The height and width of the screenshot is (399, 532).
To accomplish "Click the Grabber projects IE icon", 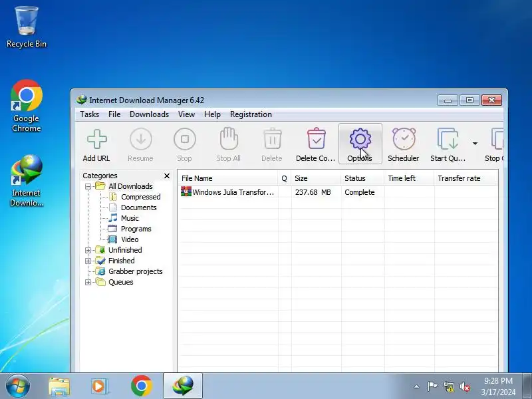I will coord(100,271).
